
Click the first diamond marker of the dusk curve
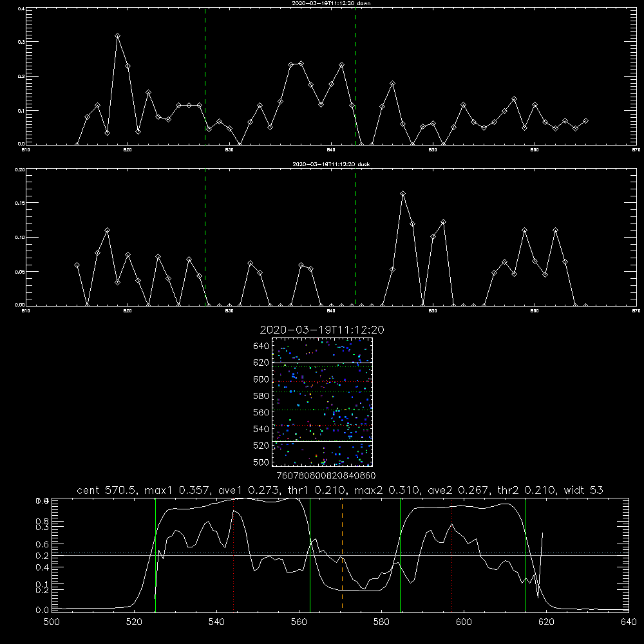pyautogui.click(x=77, y=265)
